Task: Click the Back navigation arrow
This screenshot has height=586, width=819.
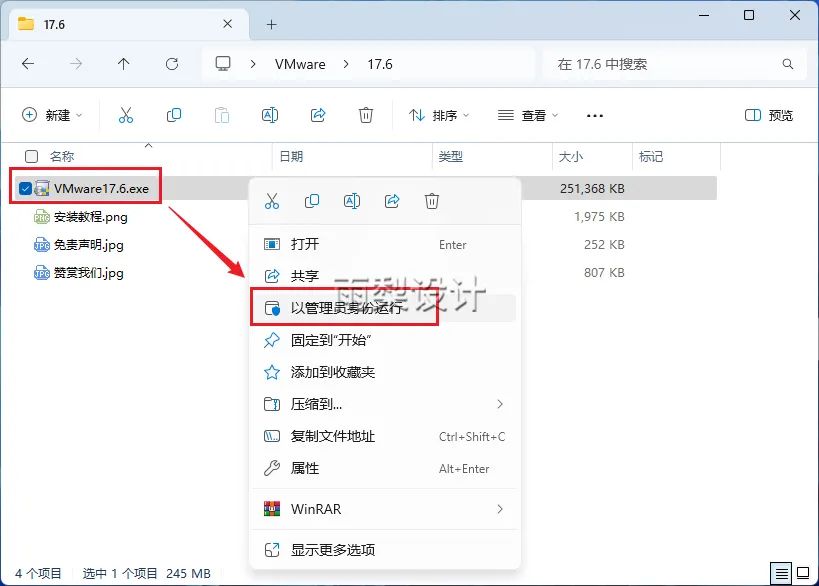Action: [x=28, y=64]
